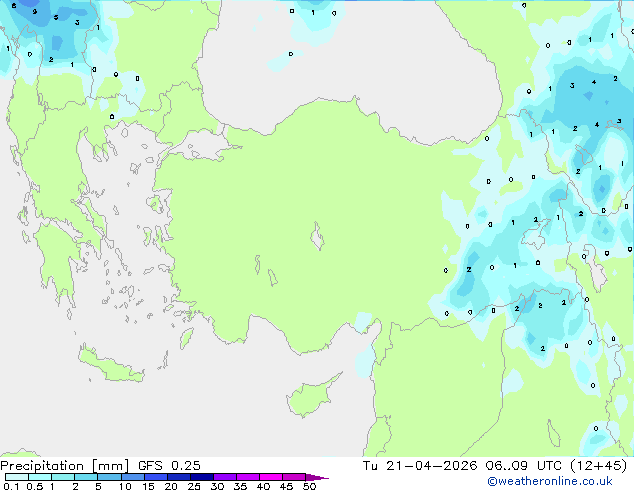634x490 pixels.
Task: Select the 40–45 mm magenta swatch
Action: (271, 477)
